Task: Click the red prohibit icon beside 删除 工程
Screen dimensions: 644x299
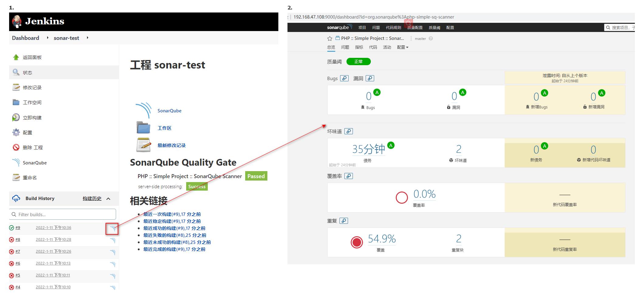Action: point(16,147)
